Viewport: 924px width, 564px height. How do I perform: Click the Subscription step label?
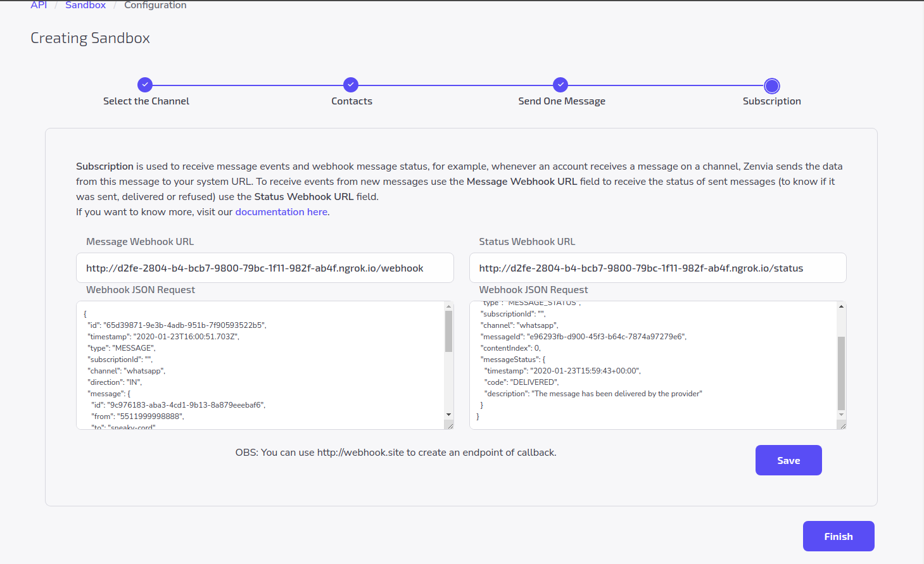pos(772,101)
